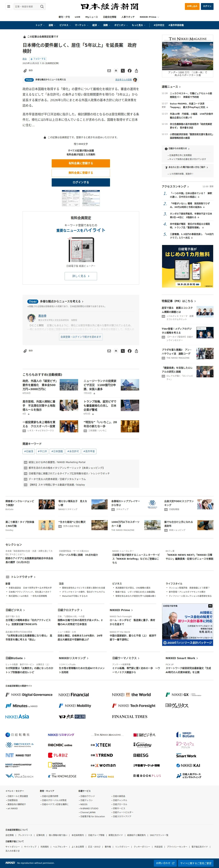
Task: Click the フォローする button beside 政治
Action: click(x=38, y=59)
